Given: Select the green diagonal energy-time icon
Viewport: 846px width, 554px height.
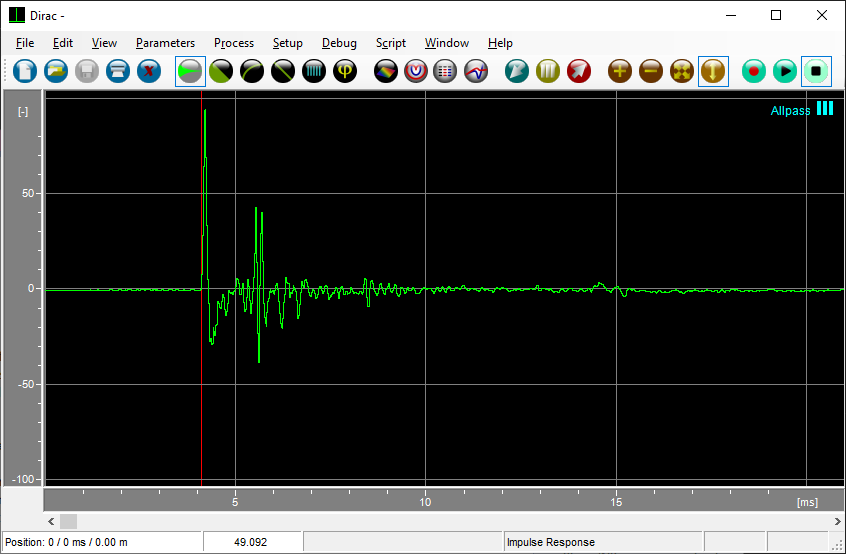Looking at the screenshot, I should [221, 71].
